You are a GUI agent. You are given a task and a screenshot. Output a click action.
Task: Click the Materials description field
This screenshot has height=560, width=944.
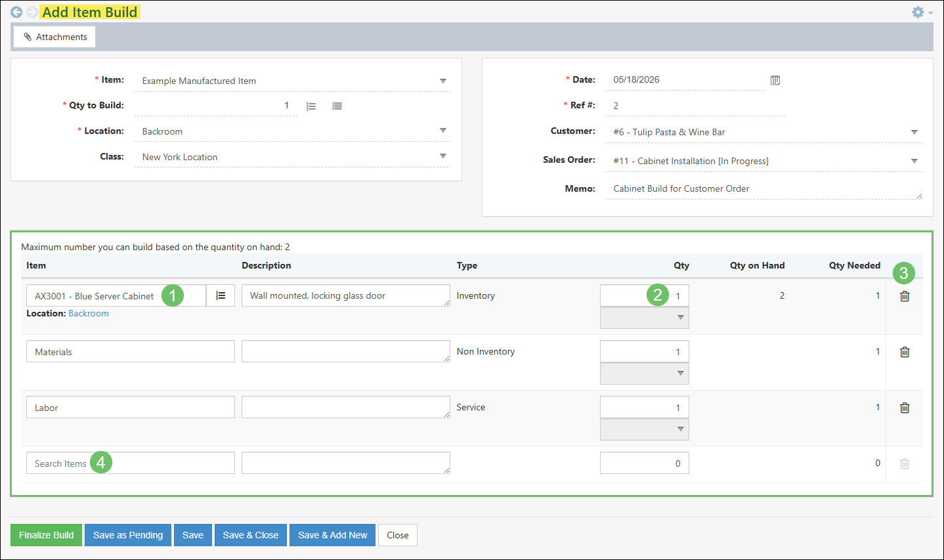(x=346, y=351)
